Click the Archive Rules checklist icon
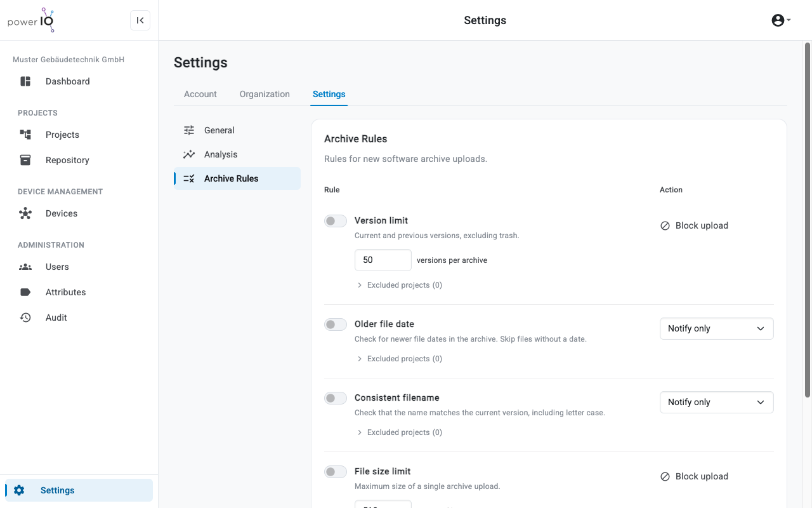This screenshot has height=508, width=812. click(189, 178)
